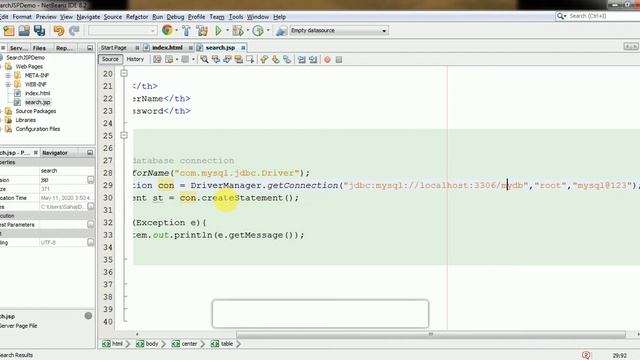Start macro recording red icon
This screenshot has width=640, height=360.
coord(327,60)
